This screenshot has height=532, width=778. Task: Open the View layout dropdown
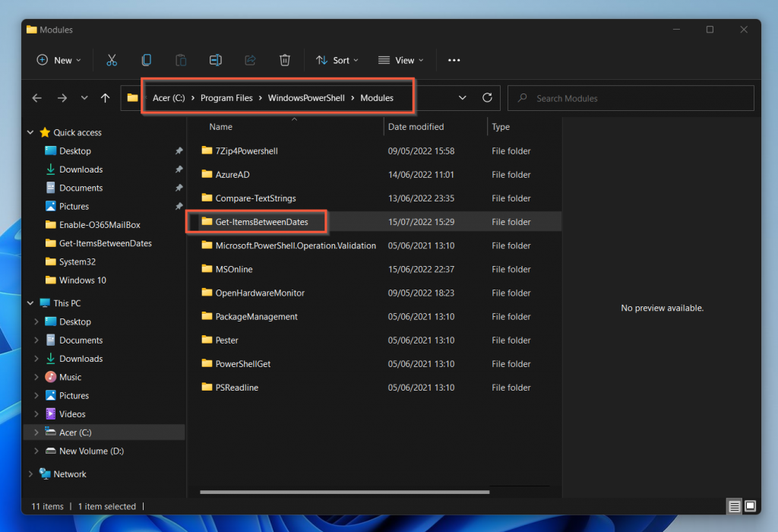(401, 60)
